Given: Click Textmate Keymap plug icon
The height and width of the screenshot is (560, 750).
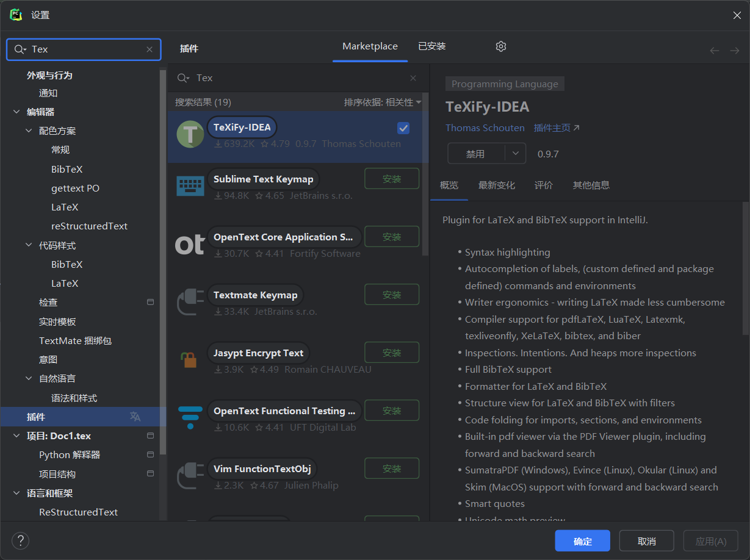Looking at the screenshot, I should [x=190, y=301].
